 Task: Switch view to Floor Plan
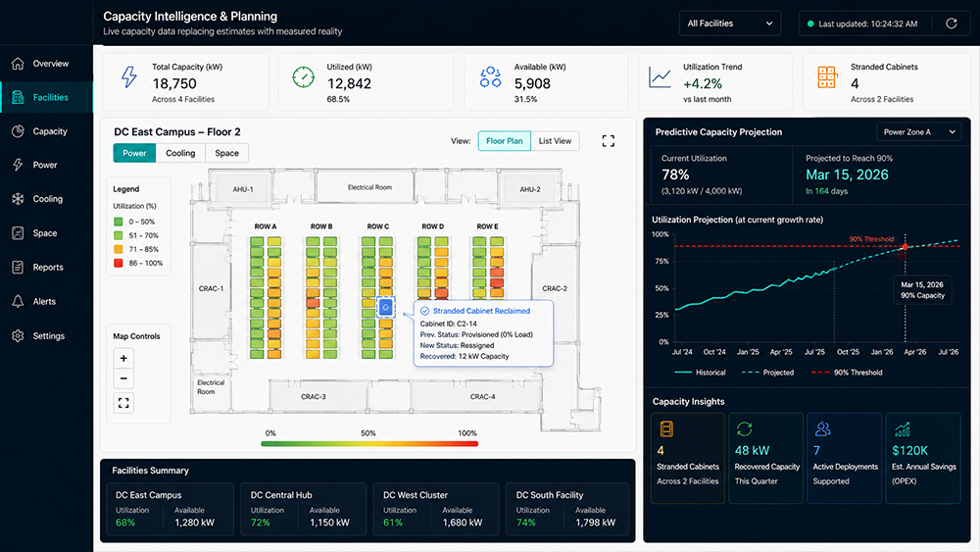pyautogui.click(x=505, y=140)
